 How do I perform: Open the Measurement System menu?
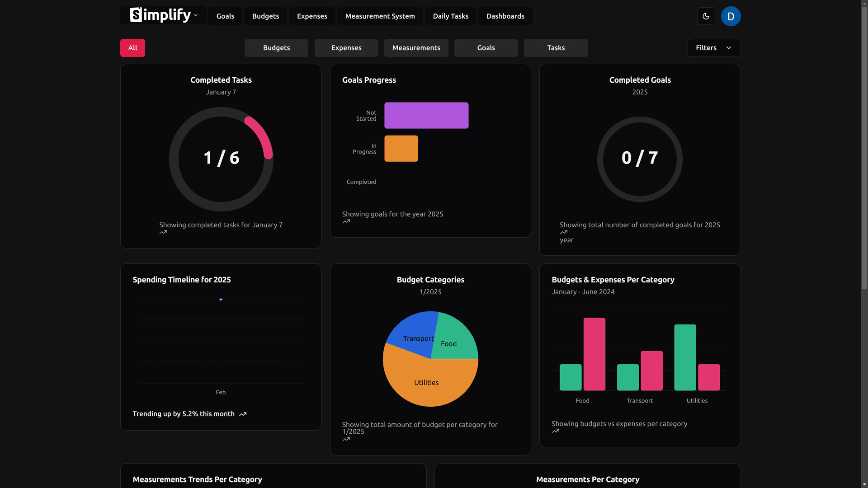point(380,16)
